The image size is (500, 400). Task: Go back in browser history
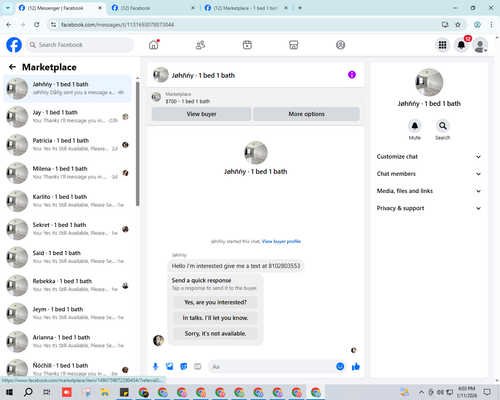9,25
